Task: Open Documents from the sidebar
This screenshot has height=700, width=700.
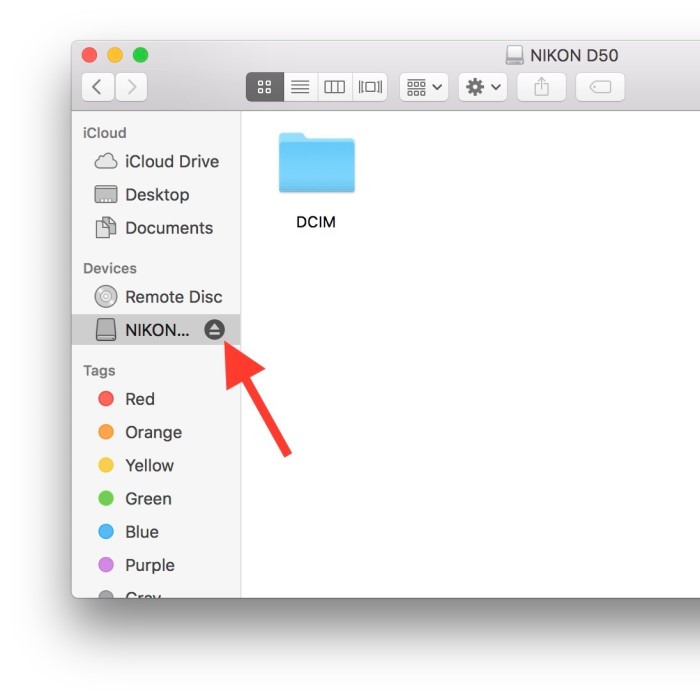Action: click(x=156, y=228)
